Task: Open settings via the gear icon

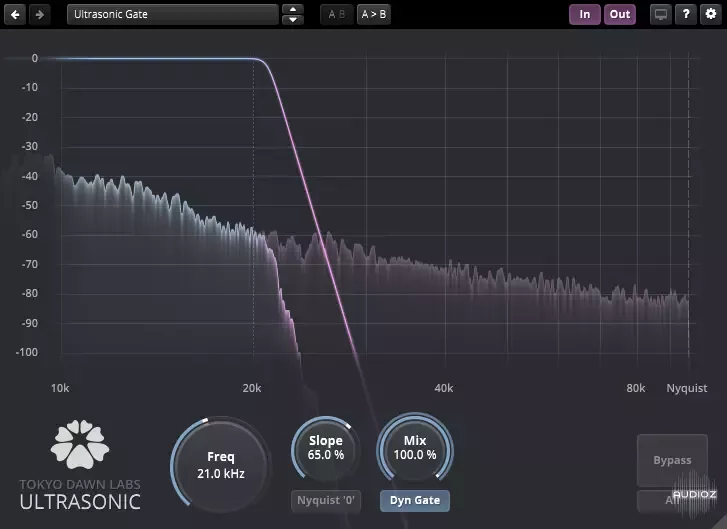Action: 711,14
